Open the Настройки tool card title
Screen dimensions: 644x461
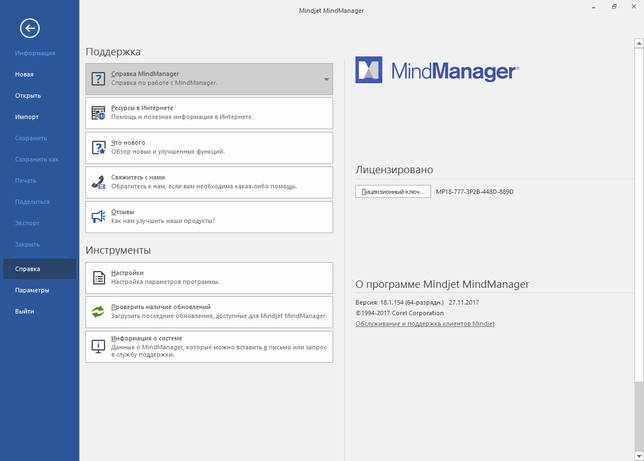(127, 273)
